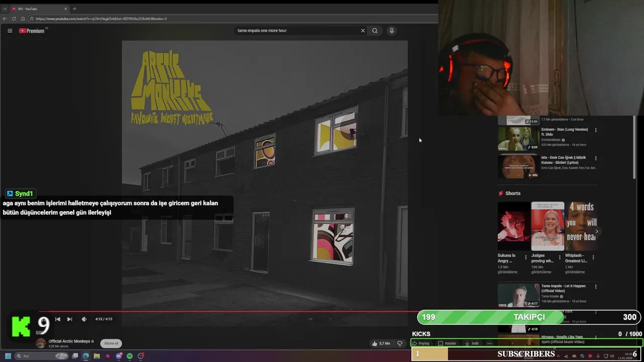Mute the video with speaker icon
Viewport: 644px width, 362px height.
coord(84,319)
